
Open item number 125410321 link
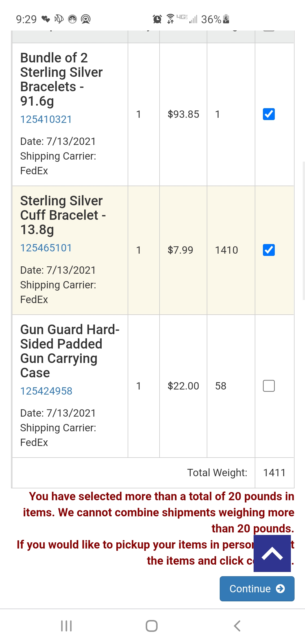[46, 119]
